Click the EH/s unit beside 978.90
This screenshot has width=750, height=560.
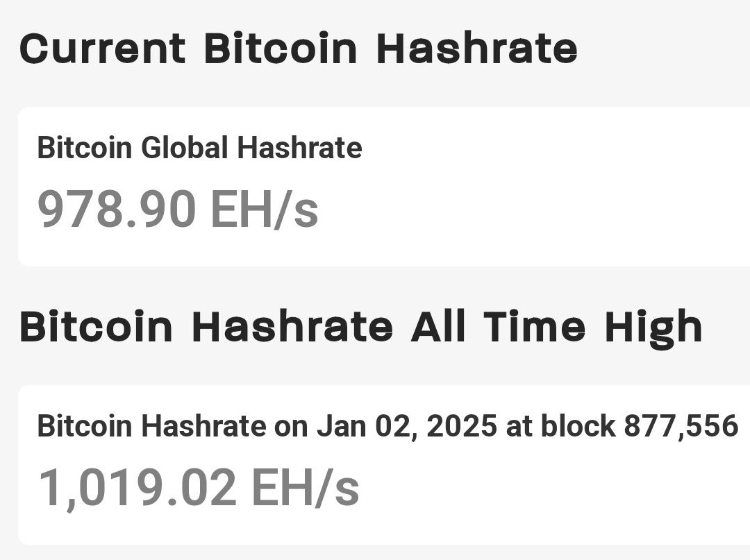click(264, 209)
